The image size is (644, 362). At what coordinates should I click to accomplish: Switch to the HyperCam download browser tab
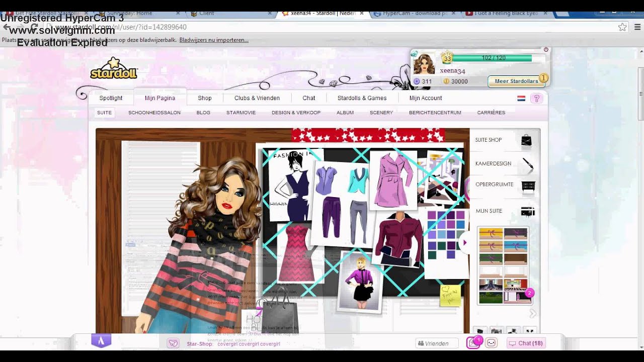click(x=415, y=13)
